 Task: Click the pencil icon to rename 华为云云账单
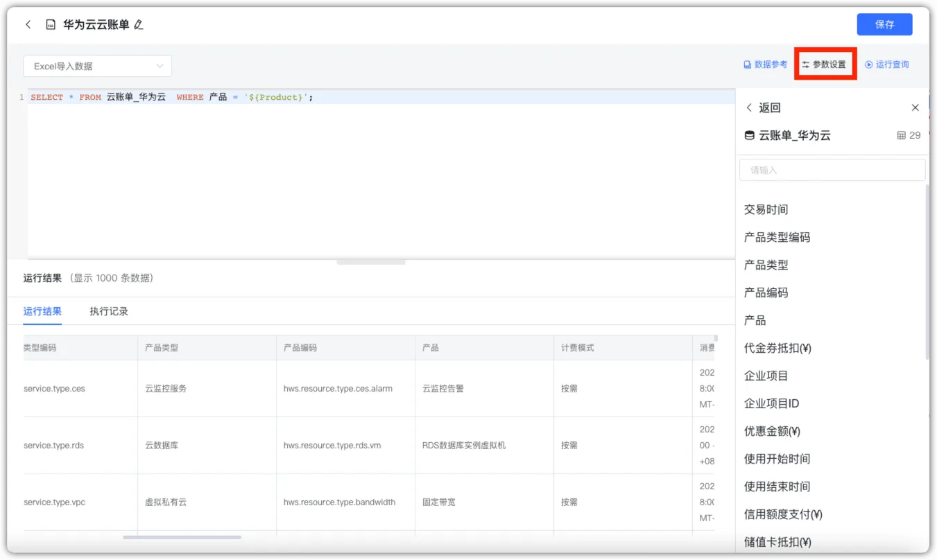pyautogui.click(x=139, y=25)
